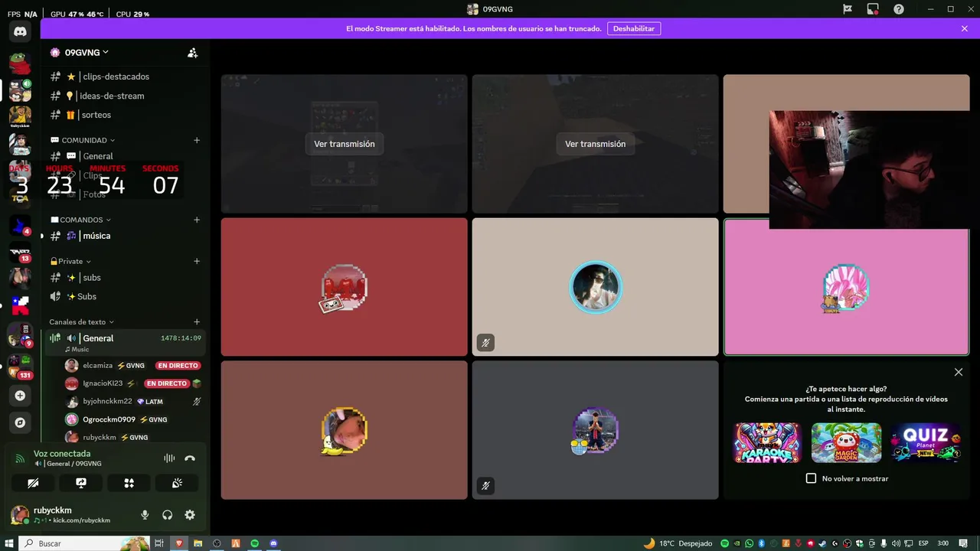The image size is (980, 551).
Task: Launch Magic Garden activity thumbnail
Action: click(846, 442)
